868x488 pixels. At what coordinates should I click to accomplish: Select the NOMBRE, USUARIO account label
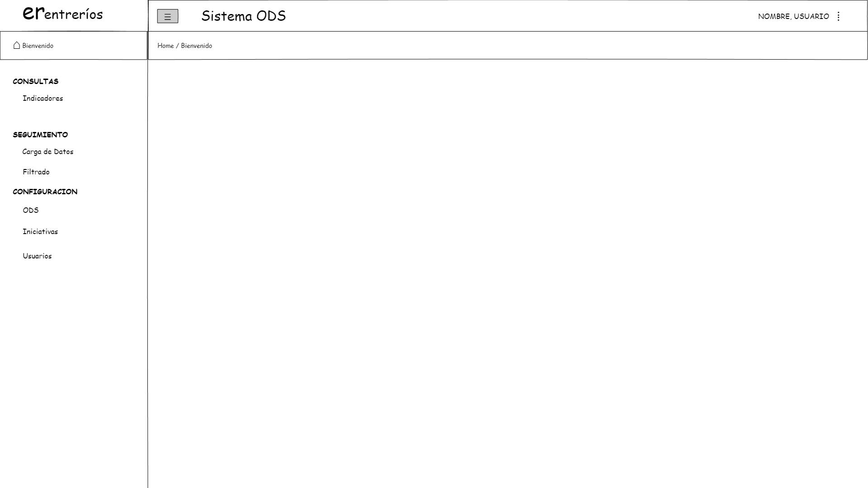793,16
